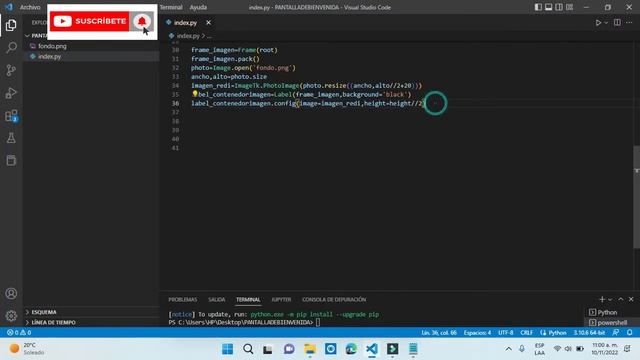
Task: Toggle the bottom panel layout button
Action: (549, 7)
